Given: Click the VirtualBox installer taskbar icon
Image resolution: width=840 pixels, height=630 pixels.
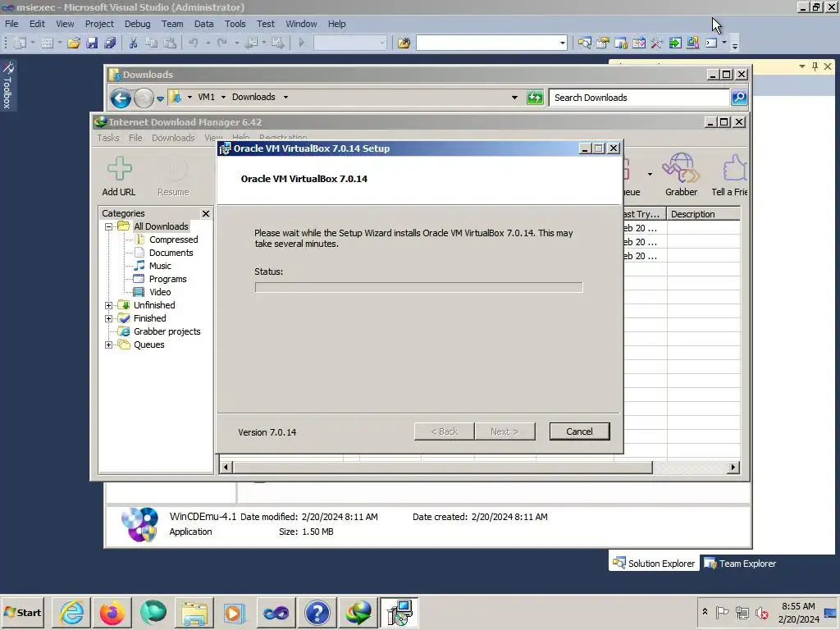Looking at the screenshot, I should click(x=399, y=612).
